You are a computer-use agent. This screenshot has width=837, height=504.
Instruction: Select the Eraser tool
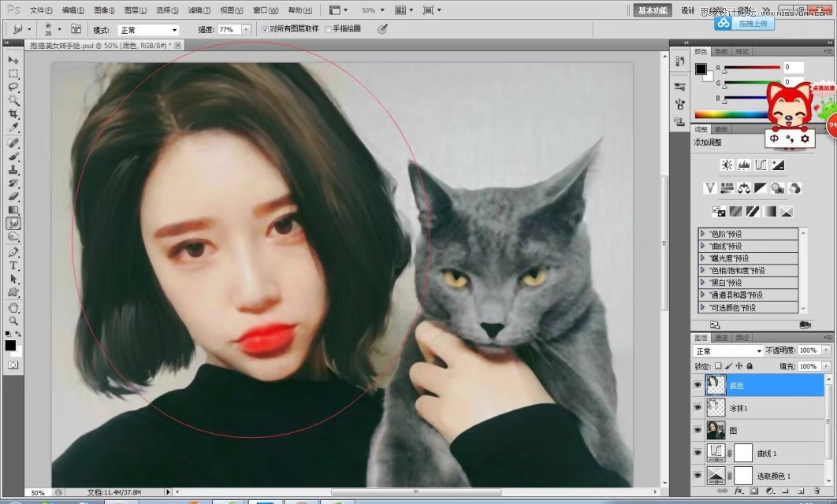pos(13,196)
